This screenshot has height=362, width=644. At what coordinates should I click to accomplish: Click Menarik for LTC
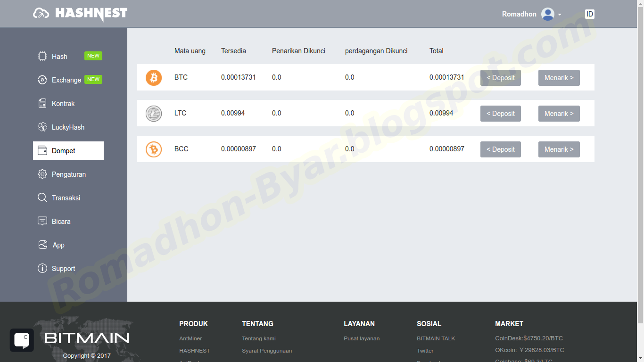point(559,114)
